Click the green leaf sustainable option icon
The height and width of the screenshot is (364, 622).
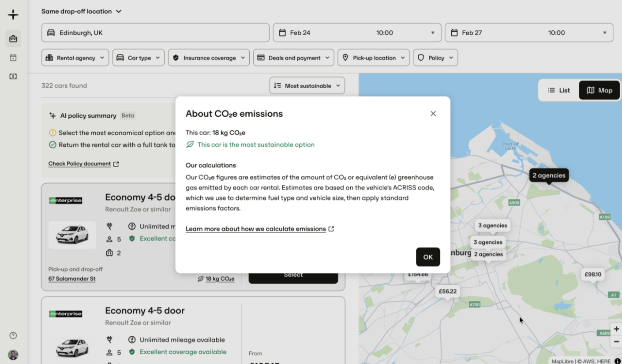(x=190, y=145)
